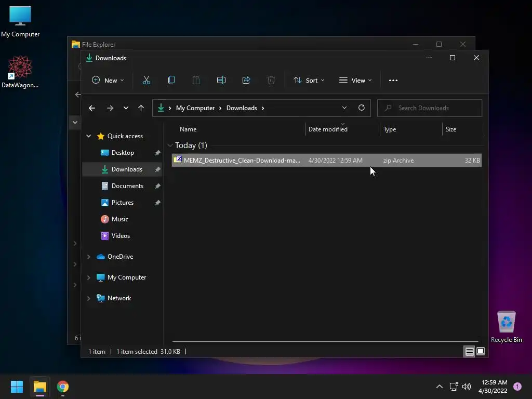Screen dimensions: 532x399
Task: Open the New item dropdown
Action: [x=108, y=81]
